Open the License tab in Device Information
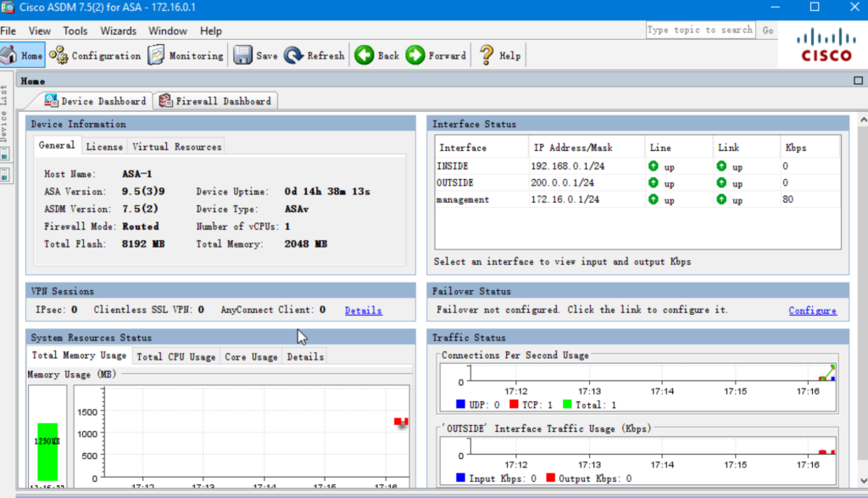The height and width of the screenshot is (498, 868). point(104,147)
